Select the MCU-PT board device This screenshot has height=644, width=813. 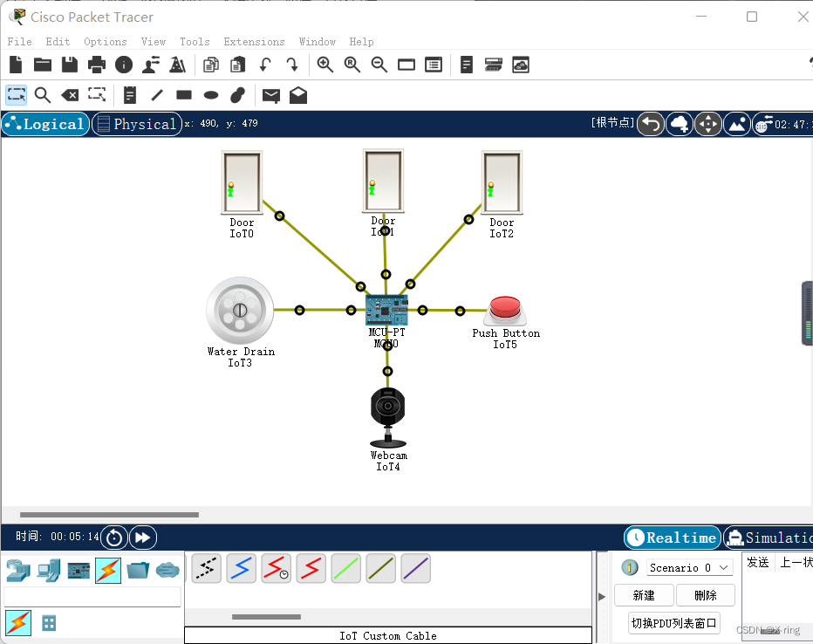tap(386, 310)
